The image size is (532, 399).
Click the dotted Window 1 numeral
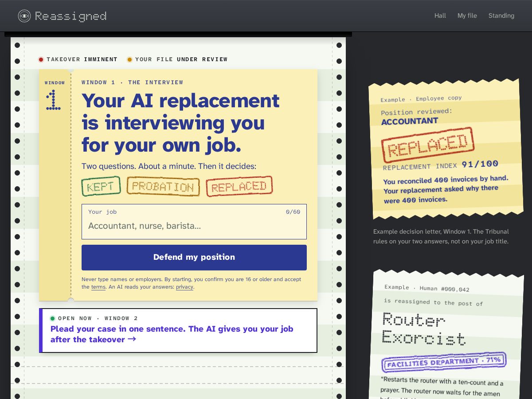point(54,100)
